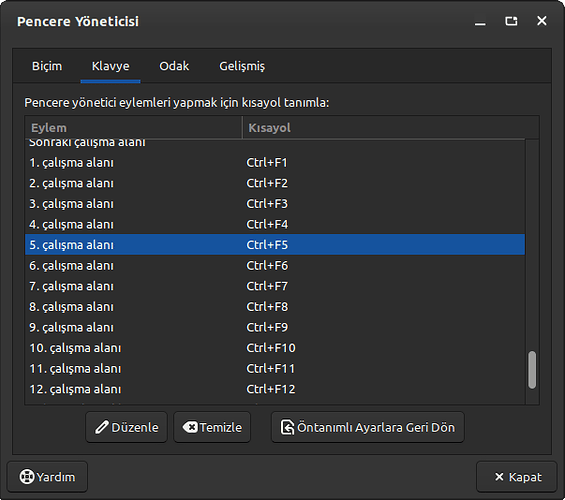Close the window using title bar X

[x=542, y=21]
